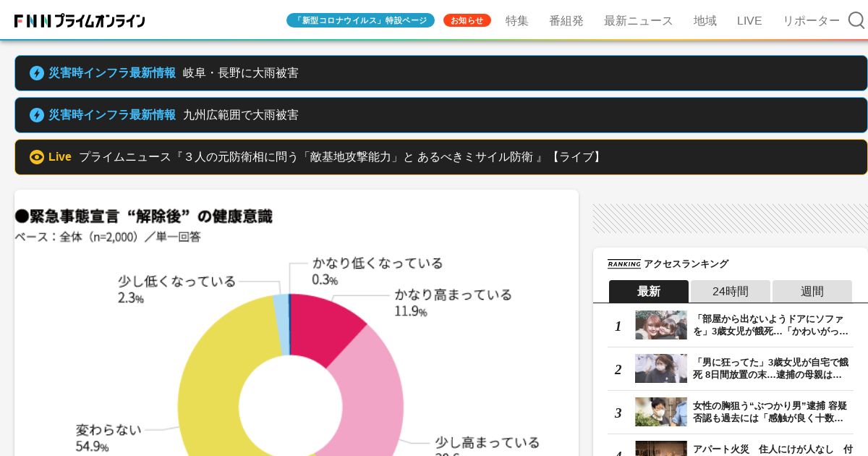Click the 少し低くなっている 2.3% label
This screenshot has height=456, width=868.
pos(177,289)
